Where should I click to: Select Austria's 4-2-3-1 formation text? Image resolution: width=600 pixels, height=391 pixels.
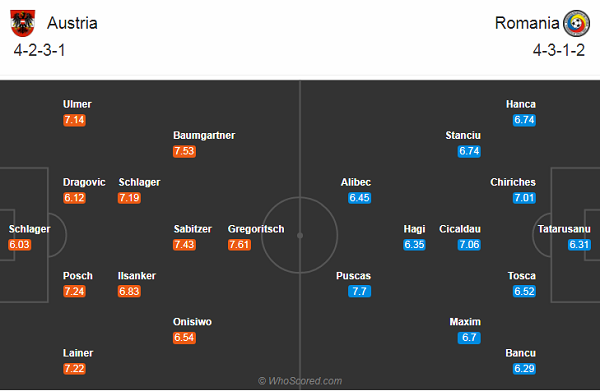(x=39, y=50)
